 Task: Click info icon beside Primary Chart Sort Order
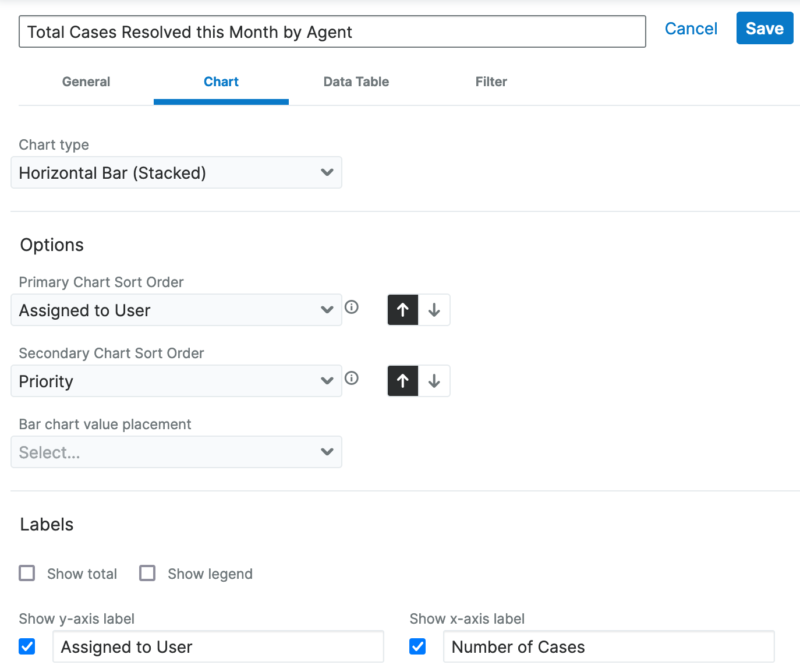[x=352, y=307]
